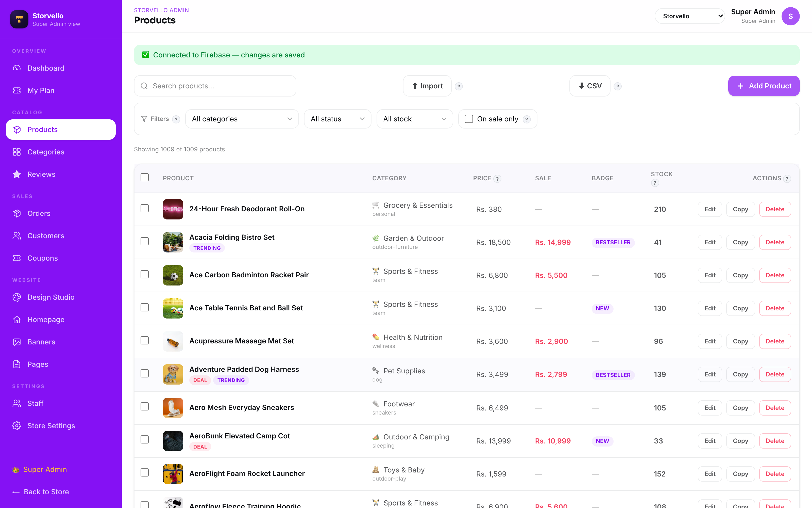Viewport: 812px width, 508px height.
Task: Click the Import button
Action: pos(427,86)
